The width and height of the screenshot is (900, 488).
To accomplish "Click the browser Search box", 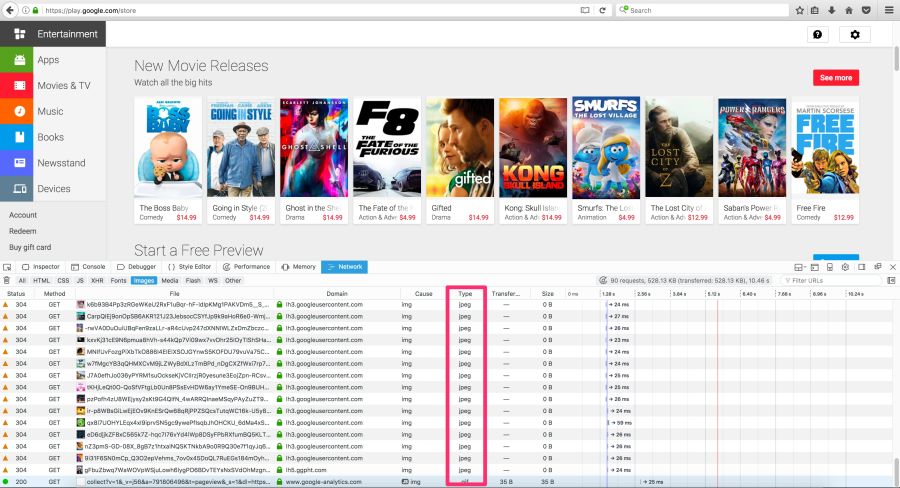I will [x=703, y=10].
